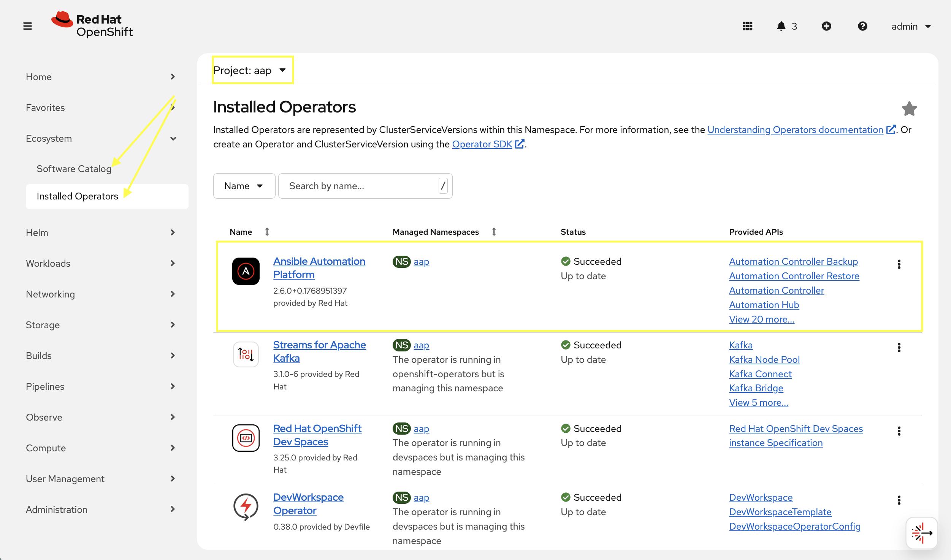951x560 pixels.
Task: Open the help question mark icon
Action: click(862, 26)
